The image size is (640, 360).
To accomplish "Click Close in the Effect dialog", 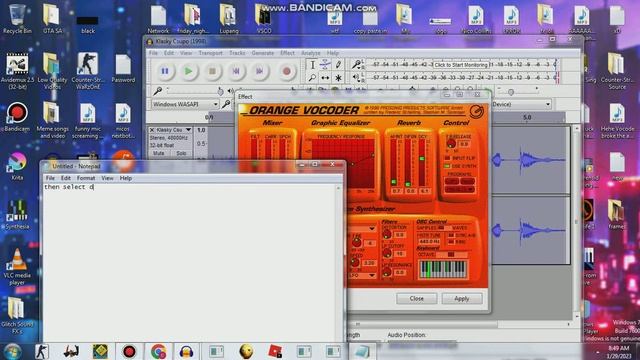I will coord(416,299).
